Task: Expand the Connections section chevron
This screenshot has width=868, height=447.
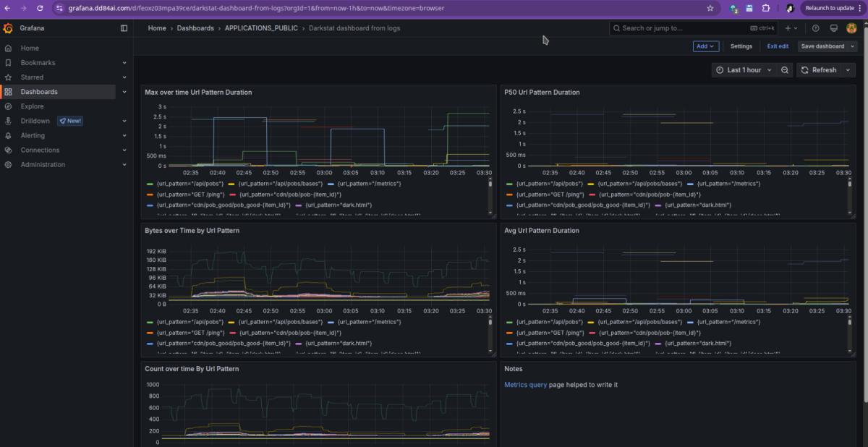Action: point(124,150)
